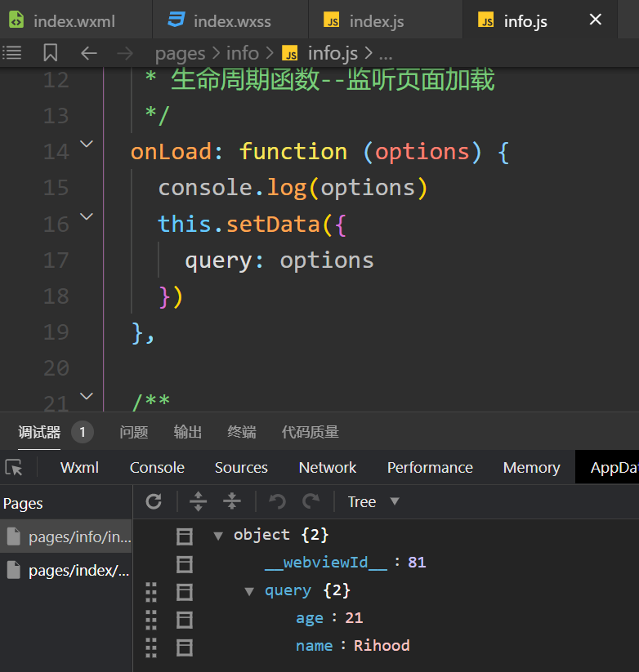The width and height of the screenshot is (639, 672).
Task: Open action menu for __webviewId__ row
Action: pos(185,564)
